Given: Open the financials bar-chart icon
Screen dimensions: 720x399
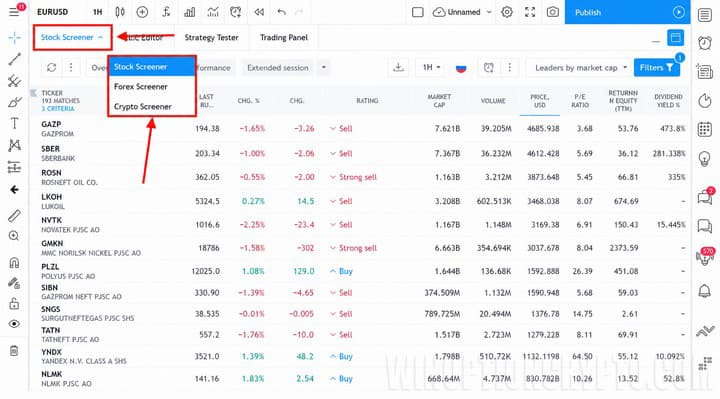Looking at the screenshot, I should (189, 12).
